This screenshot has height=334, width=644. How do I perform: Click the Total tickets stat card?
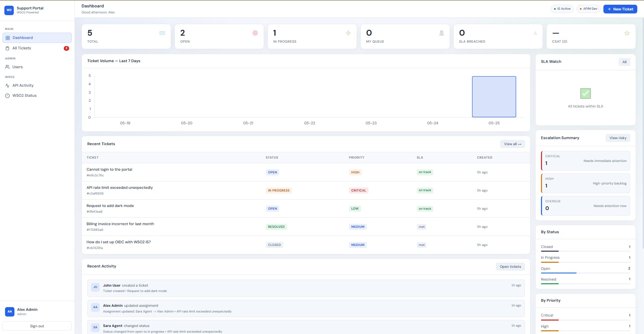pos(126,37)
